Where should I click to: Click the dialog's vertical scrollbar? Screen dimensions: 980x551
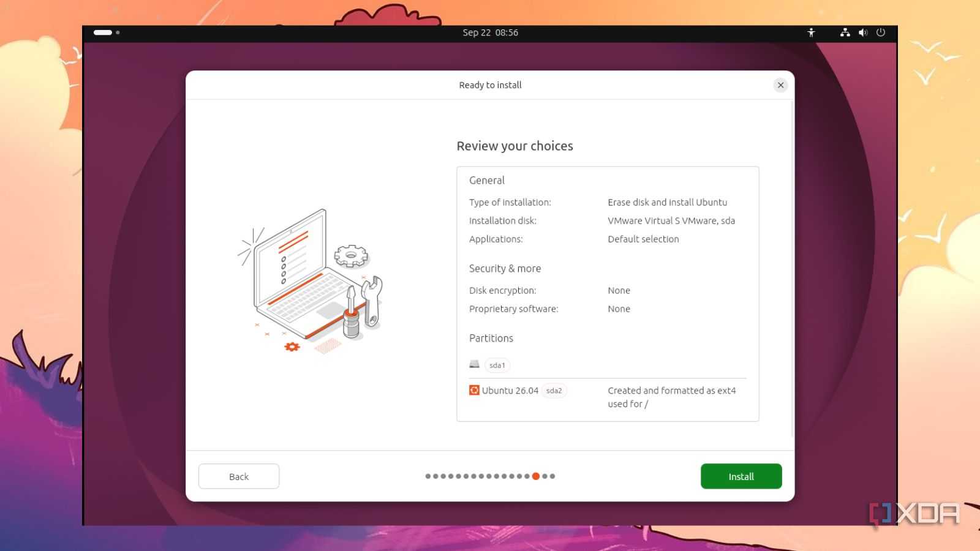(x=792, y=269)
